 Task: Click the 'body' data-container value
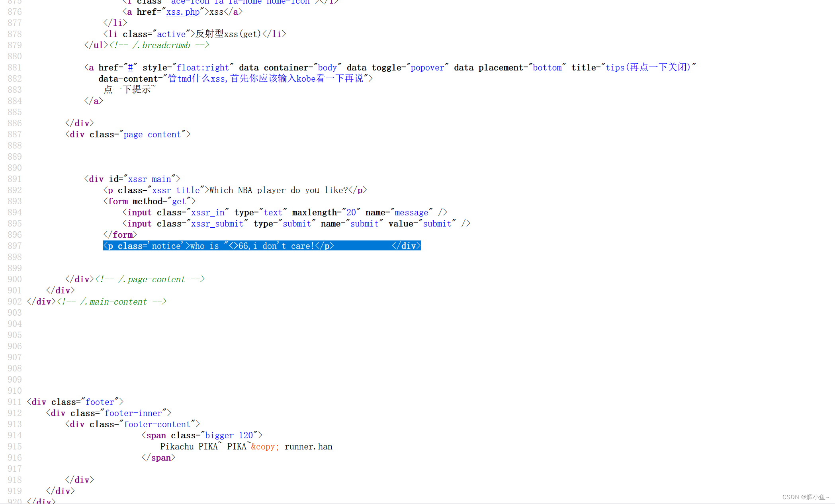(327, 68)
